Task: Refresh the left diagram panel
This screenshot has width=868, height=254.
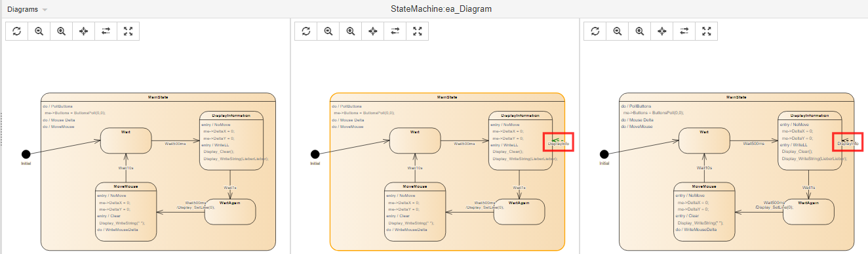Action: (17, 31)
